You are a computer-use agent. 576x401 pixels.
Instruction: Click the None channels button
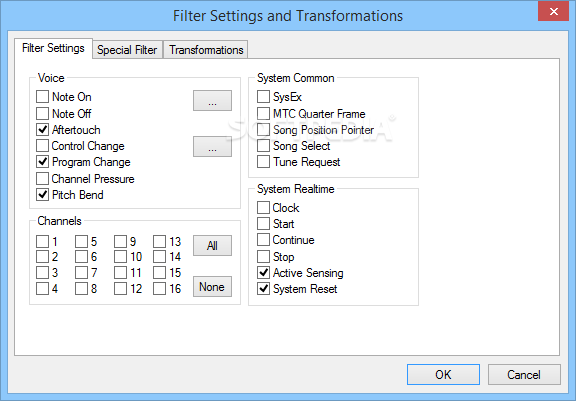212,286
